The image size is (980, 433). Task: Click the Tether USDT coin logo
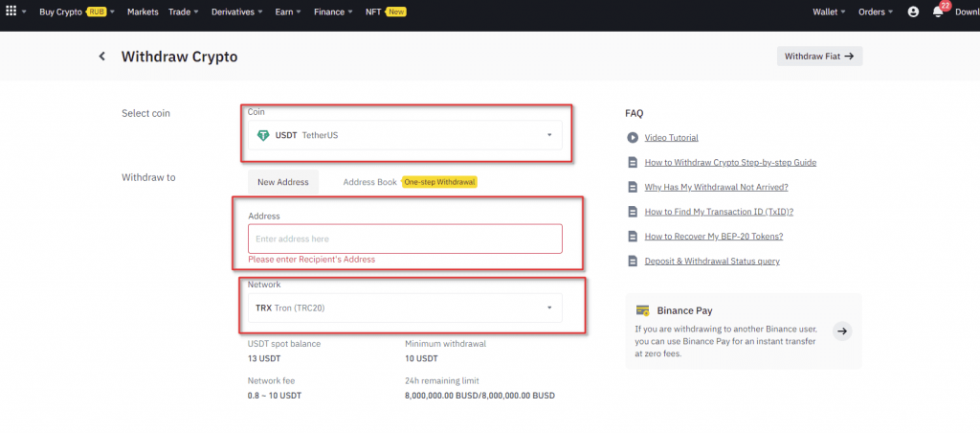coord(263,134)
